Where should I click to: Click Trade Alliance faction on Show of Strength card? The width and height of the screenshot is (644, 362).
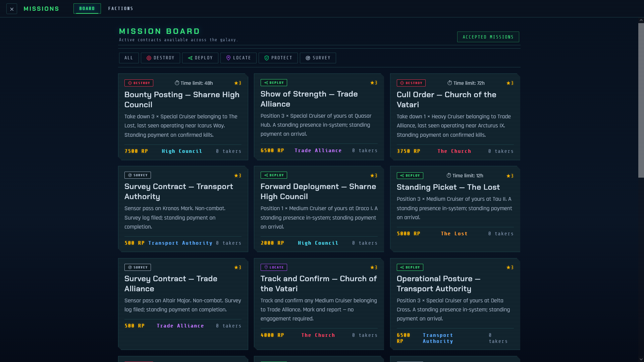point(318,150)
